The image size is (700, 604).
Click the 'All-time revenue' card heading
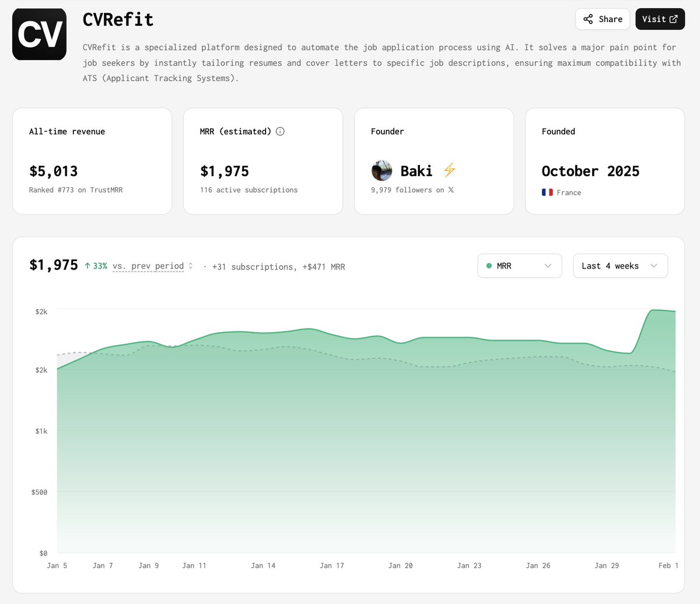point(67,131)
